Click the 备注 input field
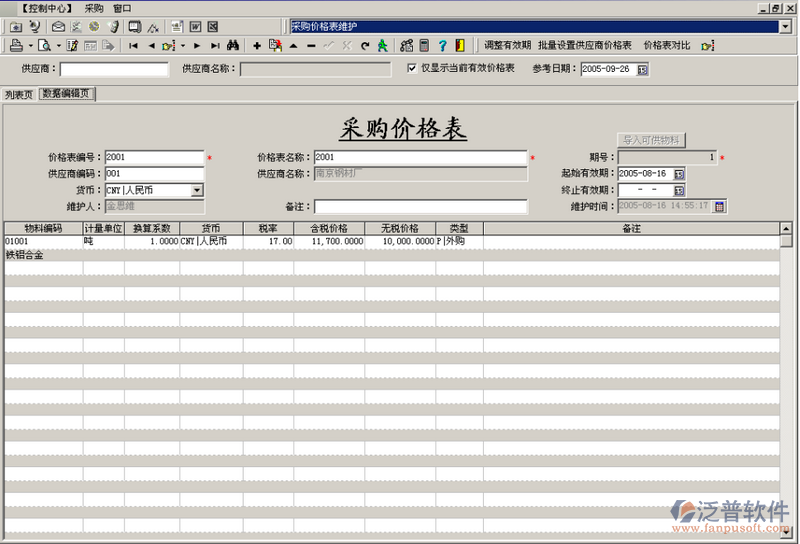The height and width of the screenshot is (544, 800). tap(420, 207)
